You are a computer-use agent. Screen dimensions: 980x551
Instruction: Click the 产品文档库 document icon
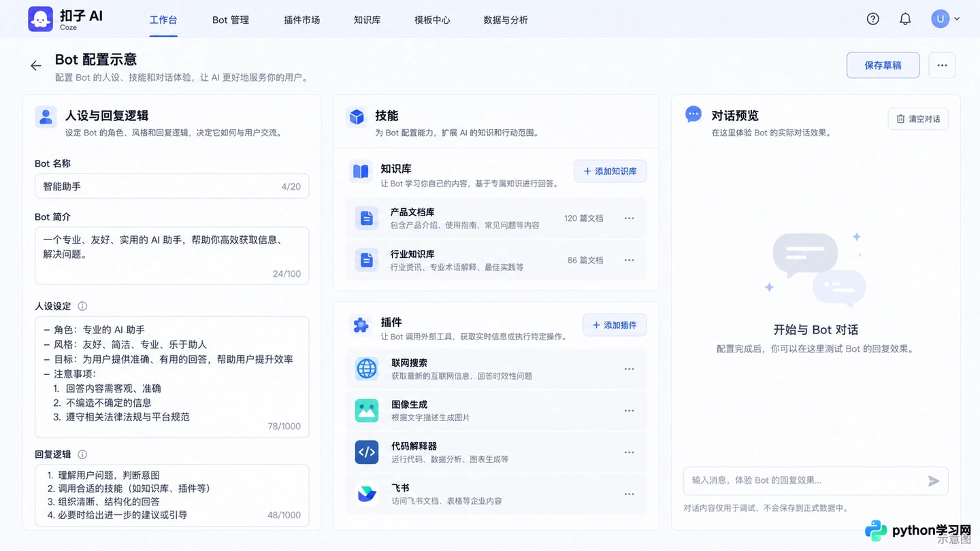(367, 218)
